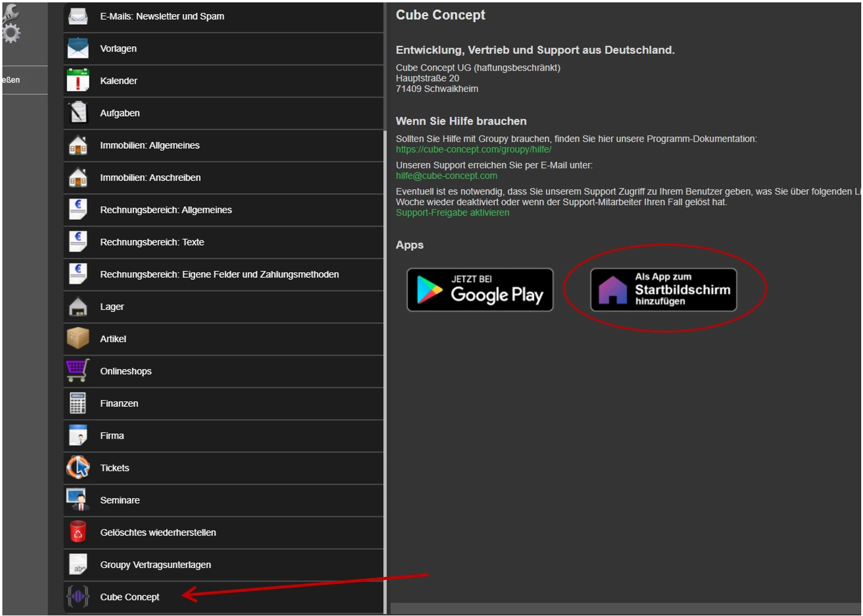Screen dimensions: 863x616
Task: Open Groupy Vertragsunterlagen entry
Action: click(x=223, y=565)
